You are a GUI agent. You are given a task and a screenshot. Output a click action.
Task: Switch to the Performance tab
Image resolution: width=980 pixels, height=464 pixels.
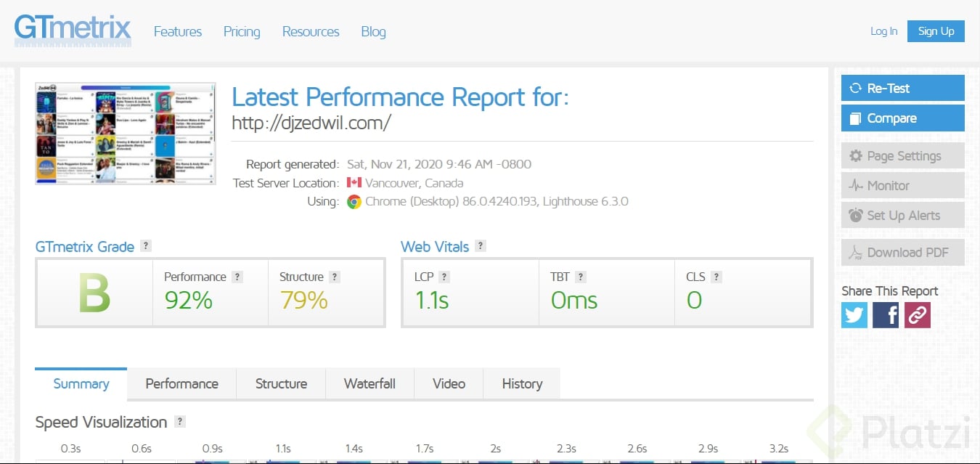pos(181,384)
